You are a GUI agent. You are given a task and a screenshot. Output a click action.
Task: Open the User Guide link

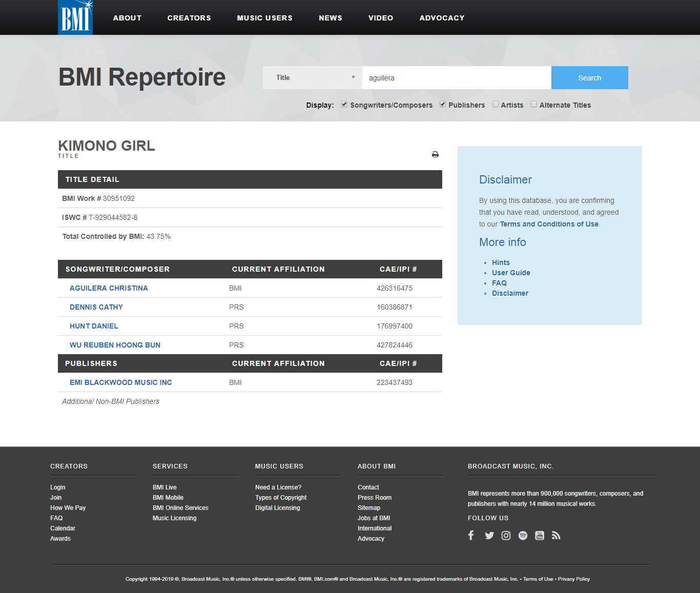[x=511, y=273]
